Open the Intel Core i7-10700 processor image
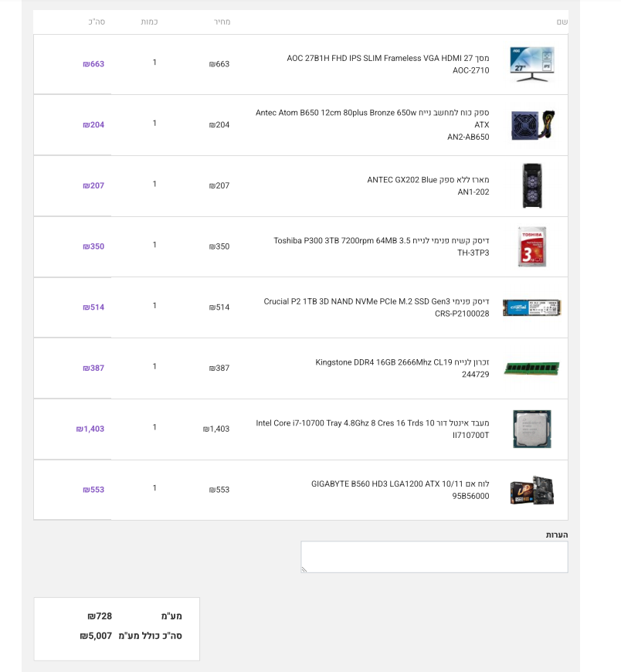Image resolution: width=621 pixels, height=672 pixels. [x=532, y=429]
